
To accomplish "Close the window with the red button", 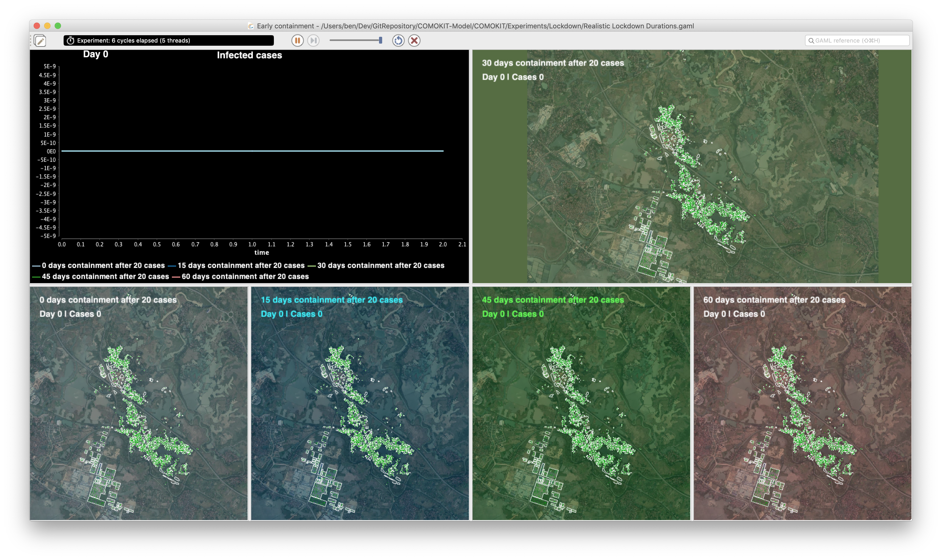I will click(x=37, y=26).
